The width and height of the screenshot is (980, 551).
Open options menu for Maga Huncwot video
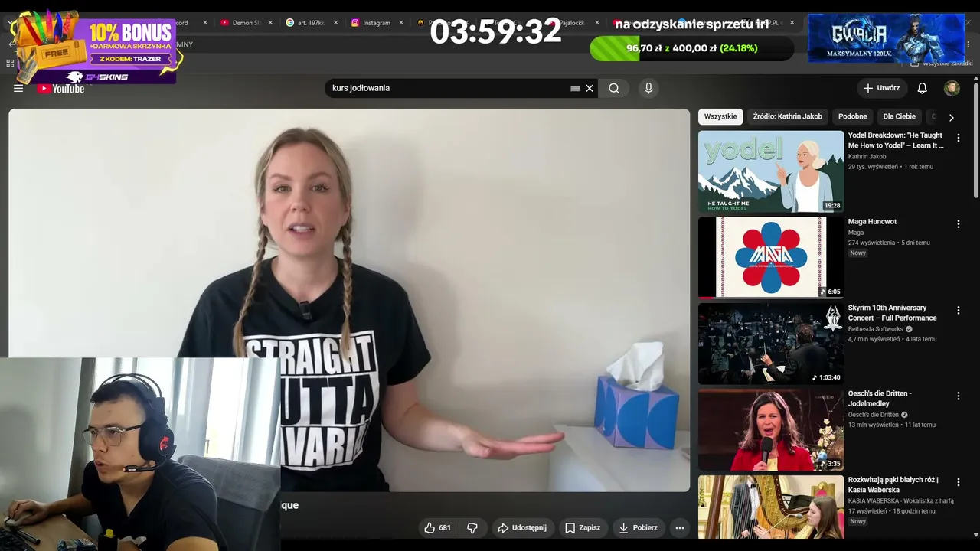point(958,224)
